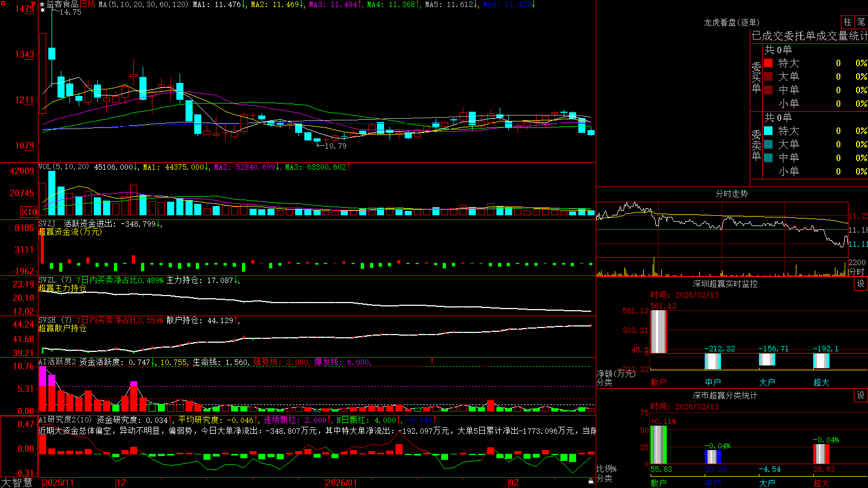
Task: Click the teal 大单 sell order swatch
Action: (x=768, y=144)
